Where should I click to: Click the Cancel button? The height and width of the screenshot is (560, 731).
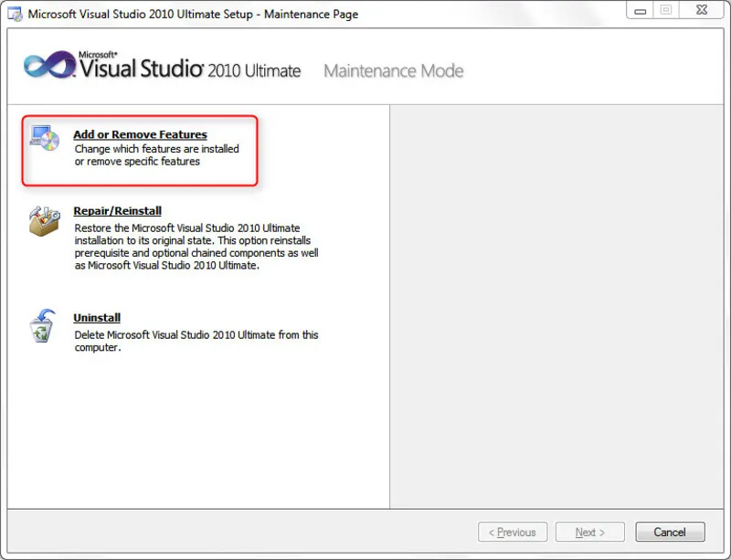(x=670, y=532)
